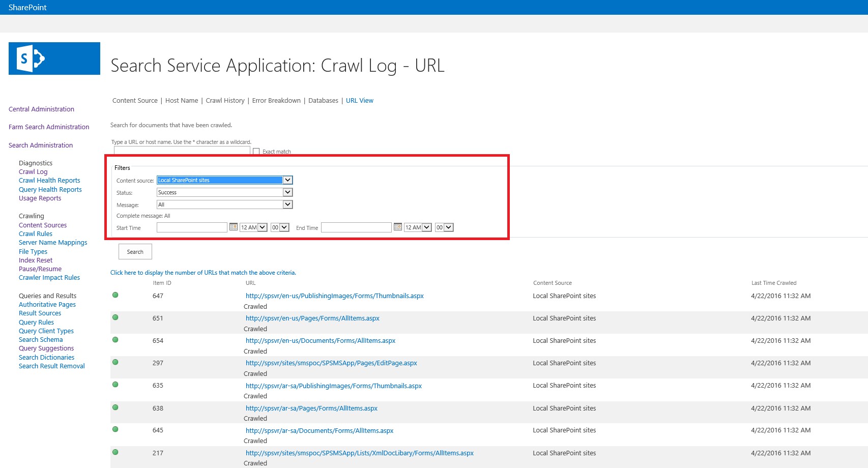Open the Content source dropdown
The height and width of the screenshot is (468, 868).
click(x=225, y=180)
